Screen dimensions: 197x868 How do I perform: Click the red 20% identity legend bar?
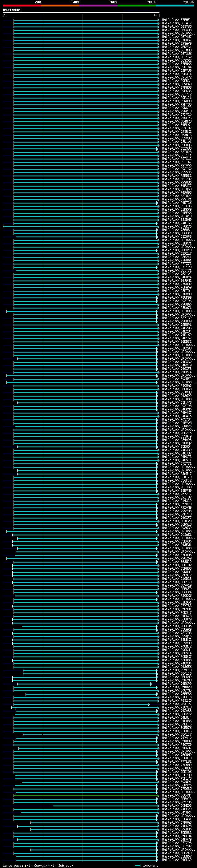pyautogui.click(x=22, y=6)
